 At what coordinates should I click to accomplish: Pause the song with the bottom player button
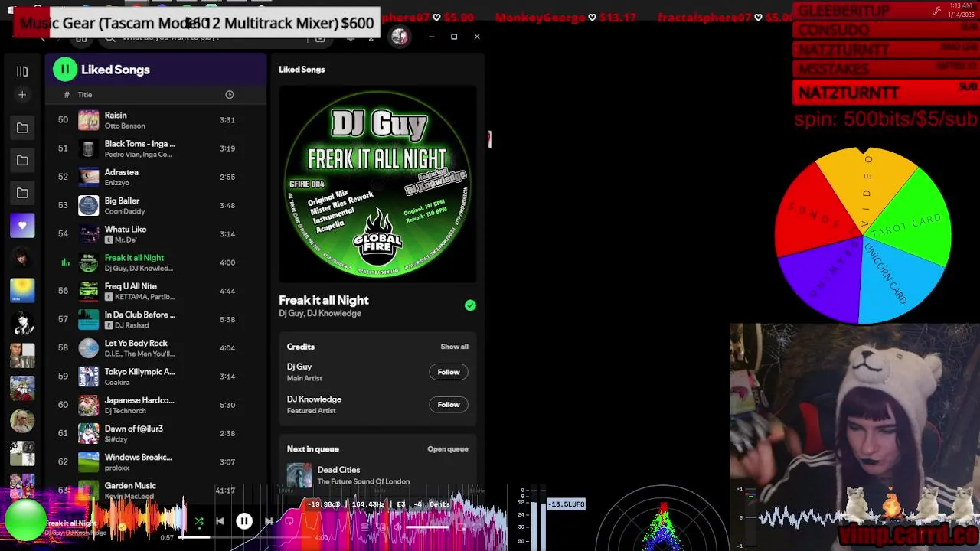[x=244, y=522]
